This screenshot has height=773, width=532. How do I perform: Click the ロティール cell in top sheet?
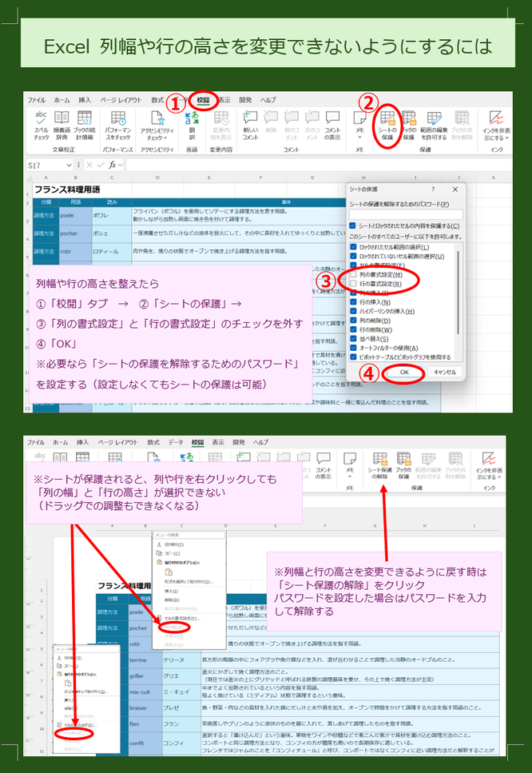pos(112,251)
